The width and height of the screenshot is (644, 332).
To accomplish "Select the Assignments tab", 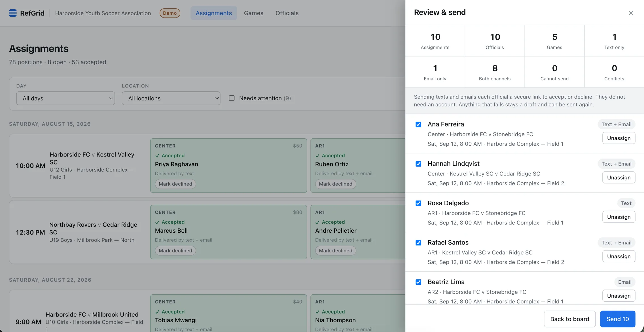I will (214, 13).
